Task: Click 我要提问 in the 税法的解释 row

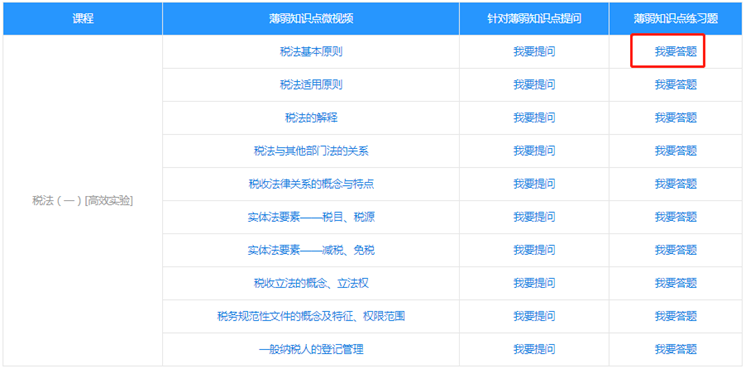Action: point(534,118)
